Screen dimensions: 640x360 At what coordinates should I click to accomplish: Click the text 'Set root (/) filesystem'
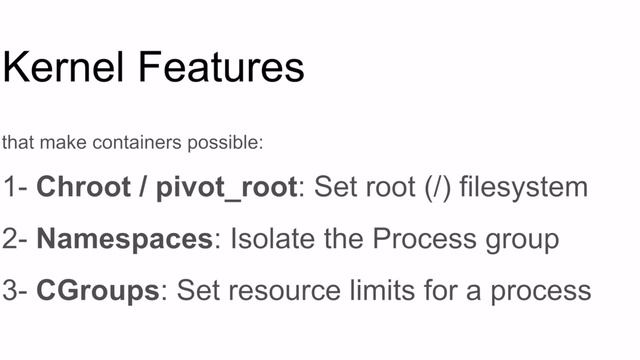click(x=451, y=187)
